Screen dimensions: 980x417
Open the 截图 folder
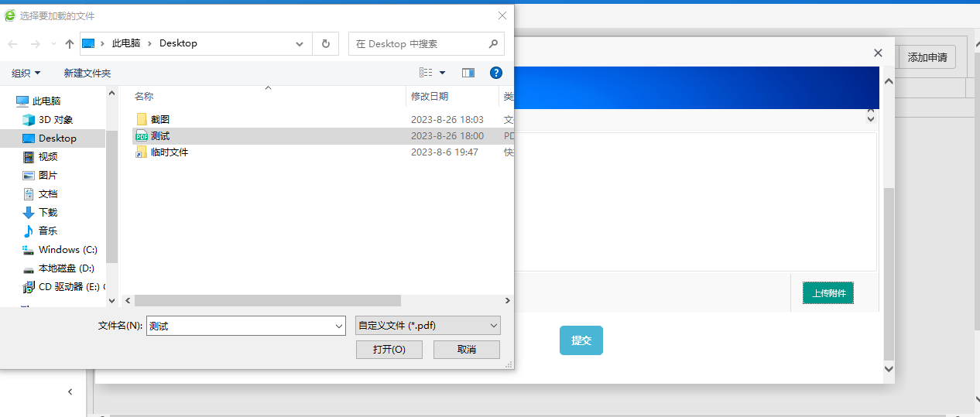point(159,119)
